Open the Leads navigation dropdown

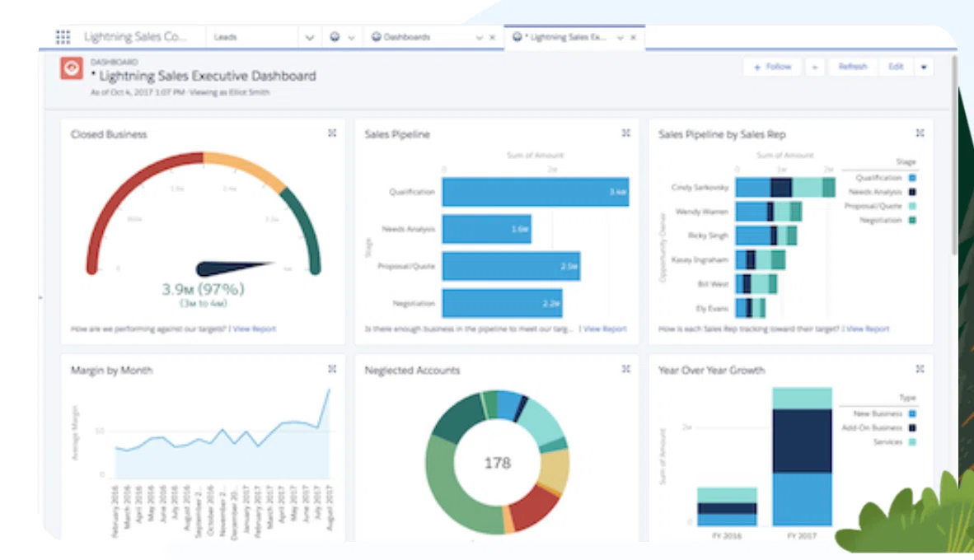pyautogui.click(x=309, y=38)
